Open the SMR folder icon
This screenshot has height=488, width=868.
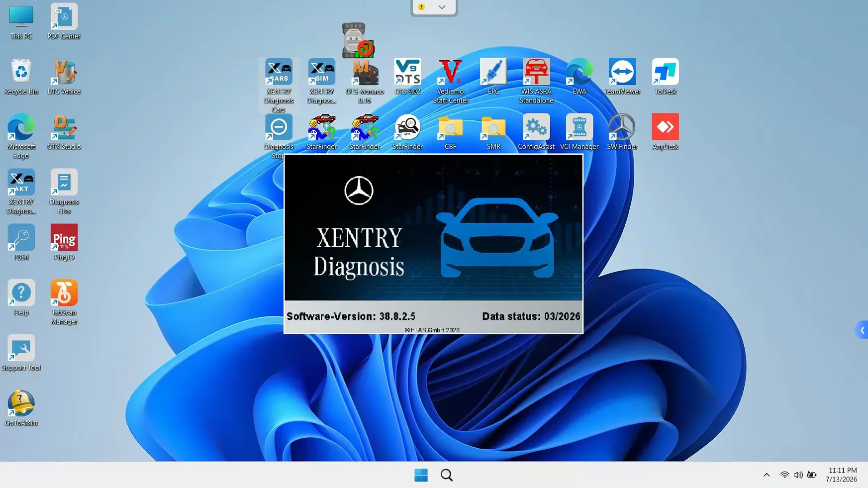[x=493, y=128]
